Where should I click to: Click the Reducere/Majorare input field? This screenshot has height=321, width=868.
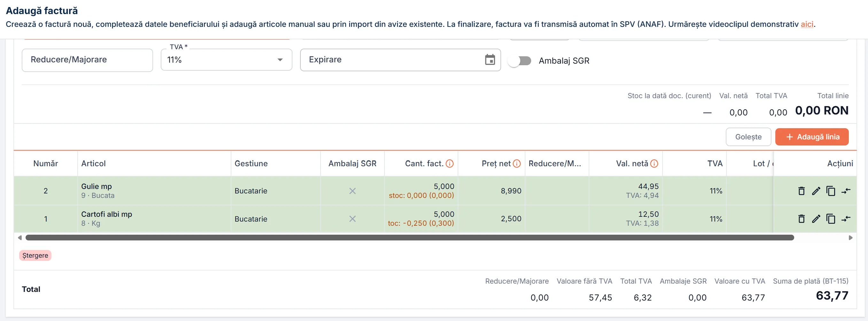87,60
